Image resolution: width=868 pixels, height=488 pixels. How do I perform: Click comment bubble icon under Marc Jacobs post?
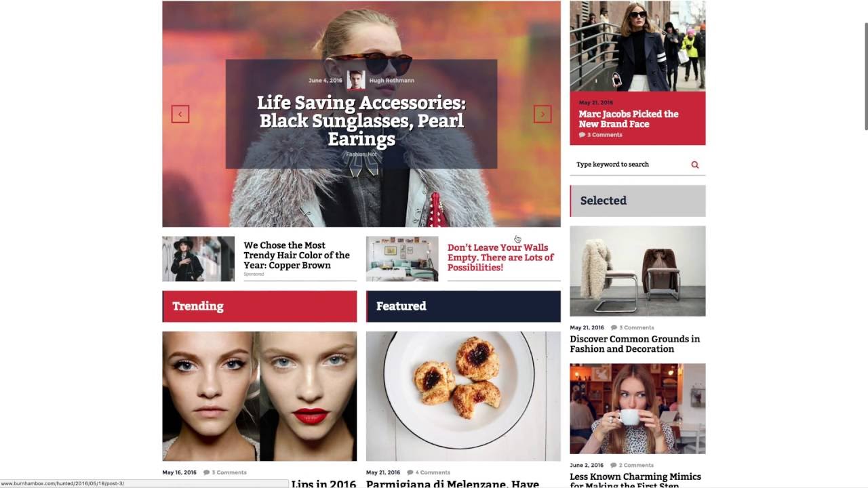click(582, 135)
